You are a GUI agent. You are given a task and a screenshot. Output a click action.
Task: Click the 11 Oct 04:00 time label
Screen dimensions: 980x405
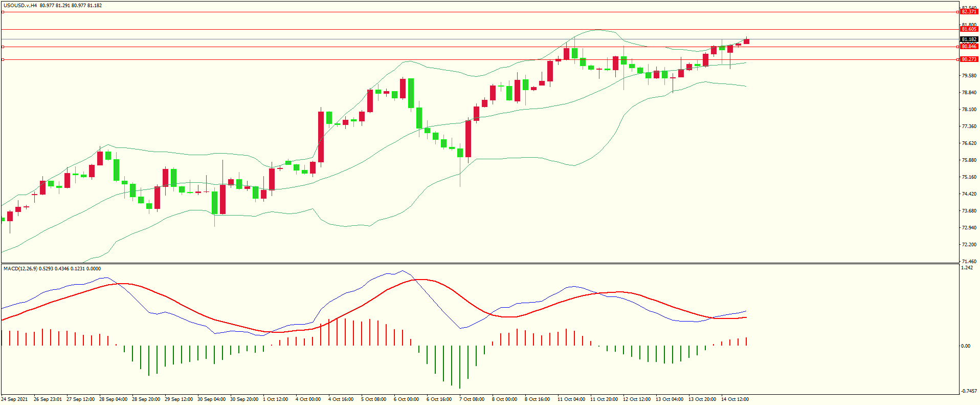[571, 399]
